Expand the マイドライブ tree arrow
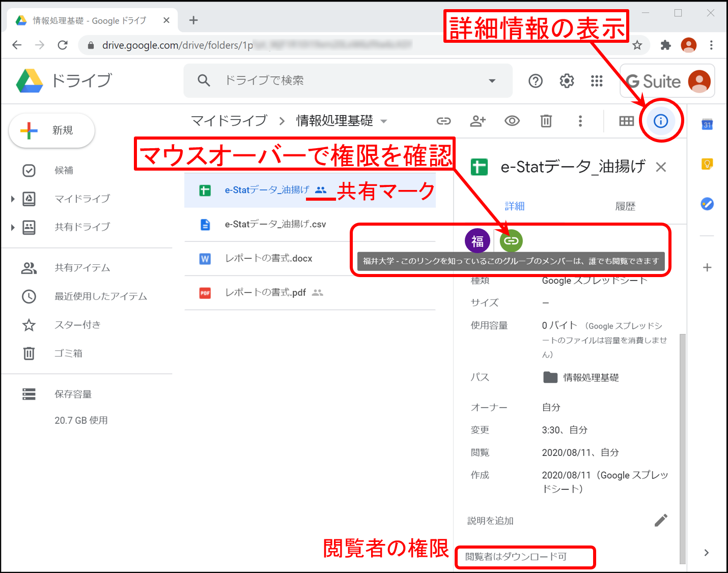 click(13, 199)
